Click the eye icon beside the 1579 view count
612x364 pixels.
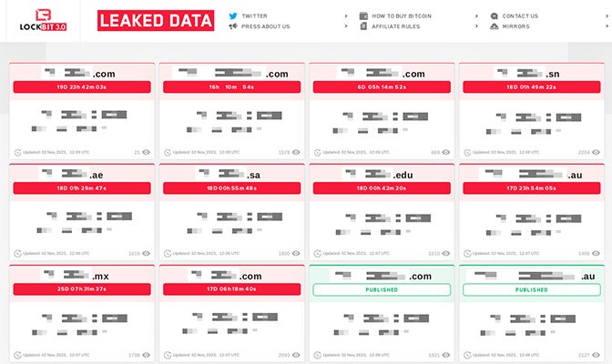[x=297, y=152]
